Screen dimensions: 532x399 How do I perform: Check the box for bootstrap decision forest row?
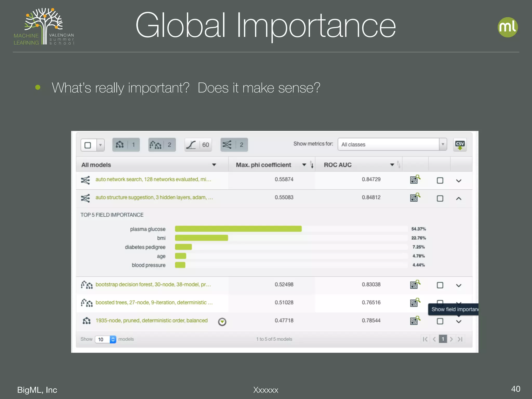440,285
